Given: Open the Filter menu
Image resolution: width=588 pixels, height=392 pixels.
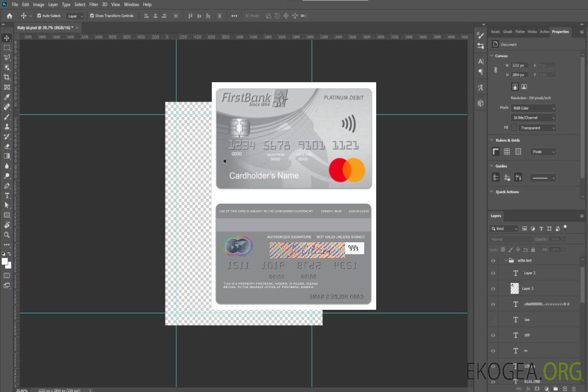Looking at the screenshot, I should pyautogui.click(x=94, y=4).
